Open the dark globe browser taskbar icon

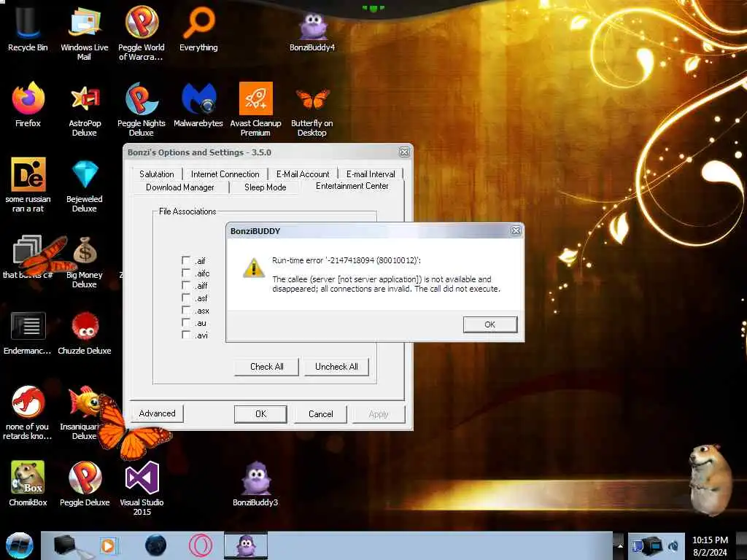click(156, 545)
